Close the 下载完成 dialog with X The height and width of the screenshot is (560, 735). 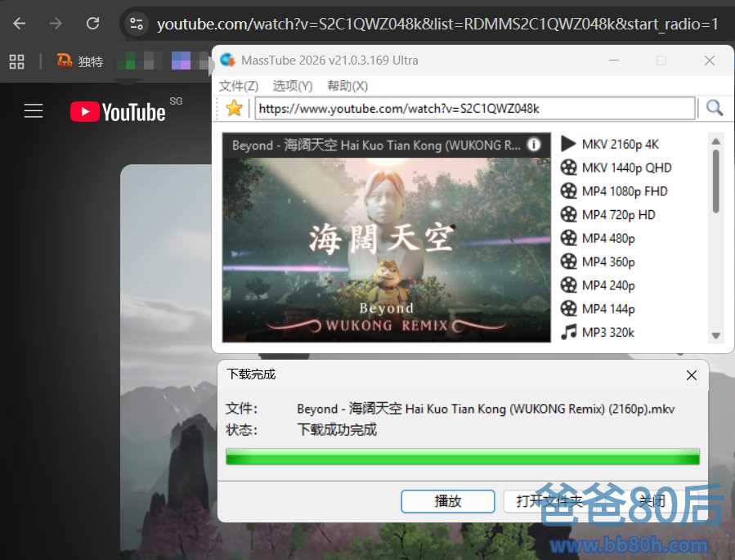click(692, 375)
